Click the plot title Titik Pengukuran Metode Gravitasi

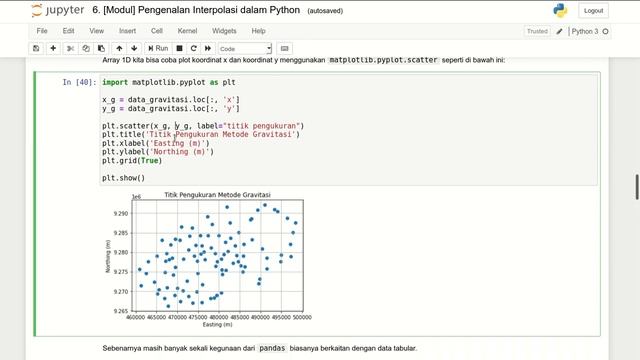coord(217,195)
